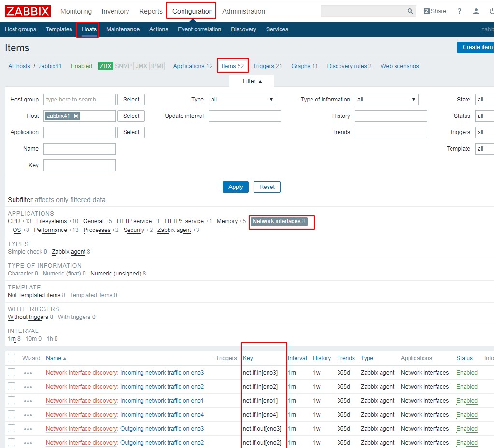Screen dimensions: 494x448
Task: Open the Monitoring menu
Action: tap(76, 11)
